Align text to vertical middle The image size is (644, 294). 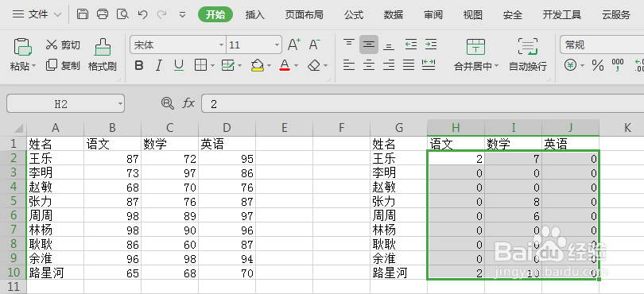click(369, 44)
